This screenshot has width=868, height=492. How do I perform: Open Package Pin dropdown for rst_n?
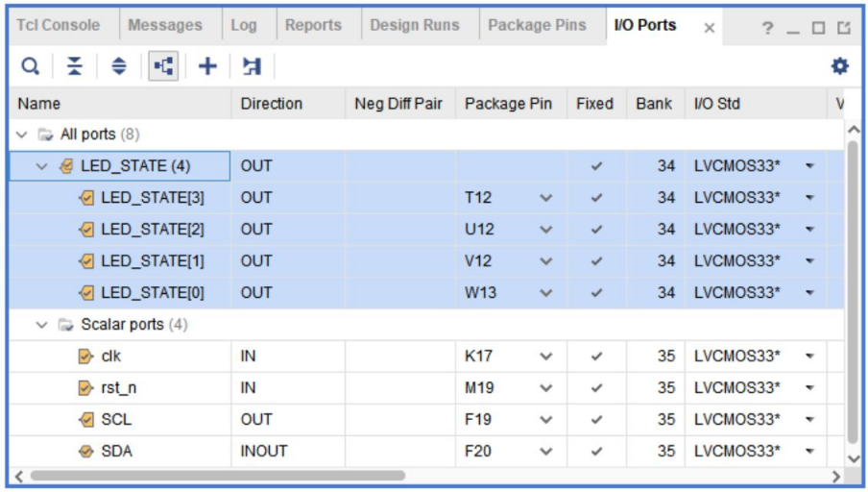coord(546,388)
